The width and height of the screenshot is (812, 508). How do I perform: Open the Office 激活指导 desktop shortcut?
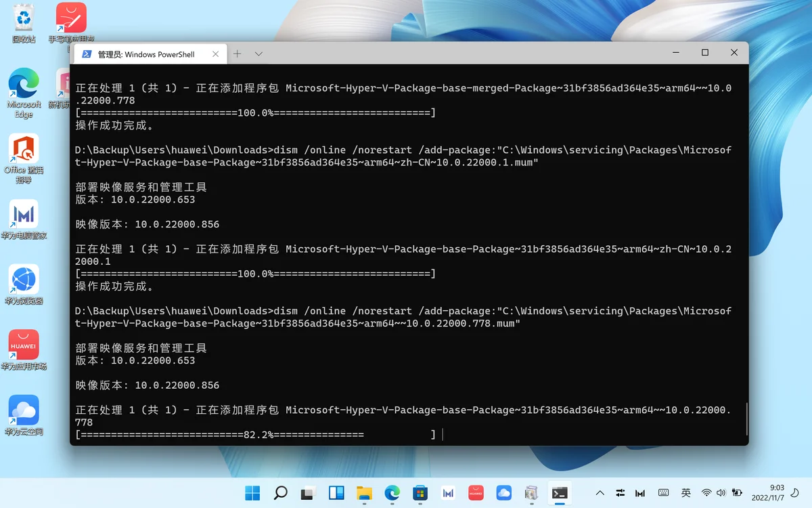(24, 158)
